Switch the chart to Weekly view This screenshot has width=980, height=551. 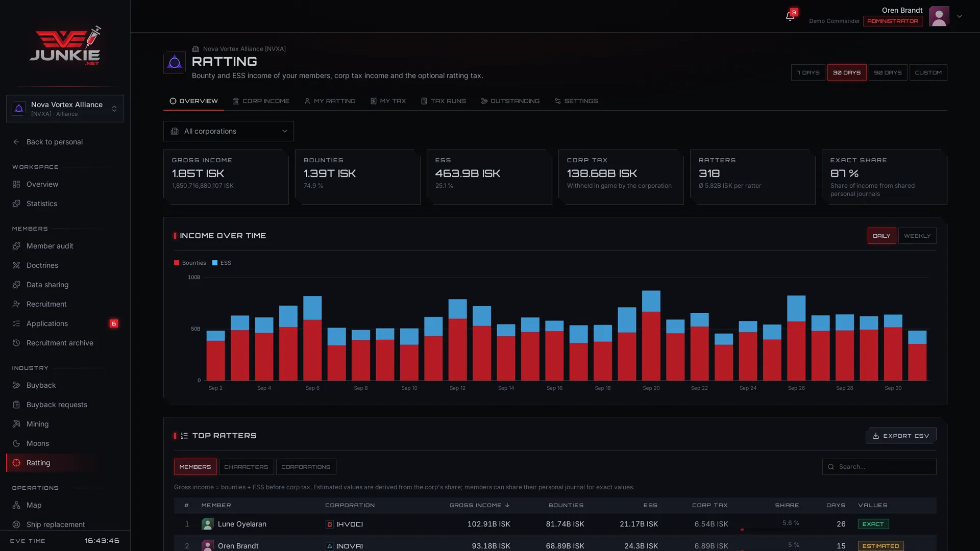tap(917, 236)
